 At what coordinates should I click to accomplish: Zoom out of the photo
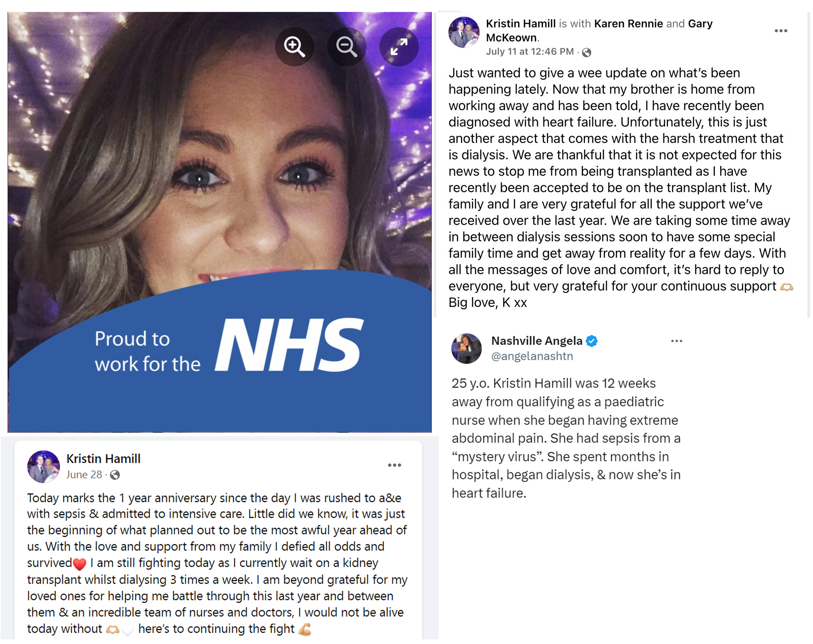(x=347, y=47)
